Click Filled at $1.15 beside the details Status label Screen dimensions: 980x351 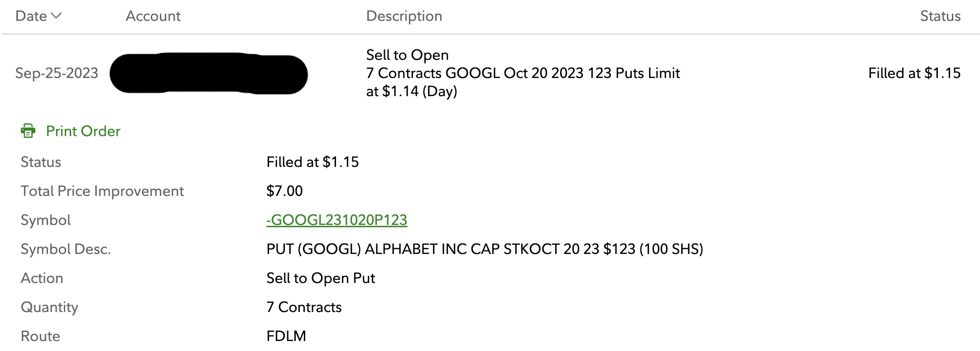[312, 162]
